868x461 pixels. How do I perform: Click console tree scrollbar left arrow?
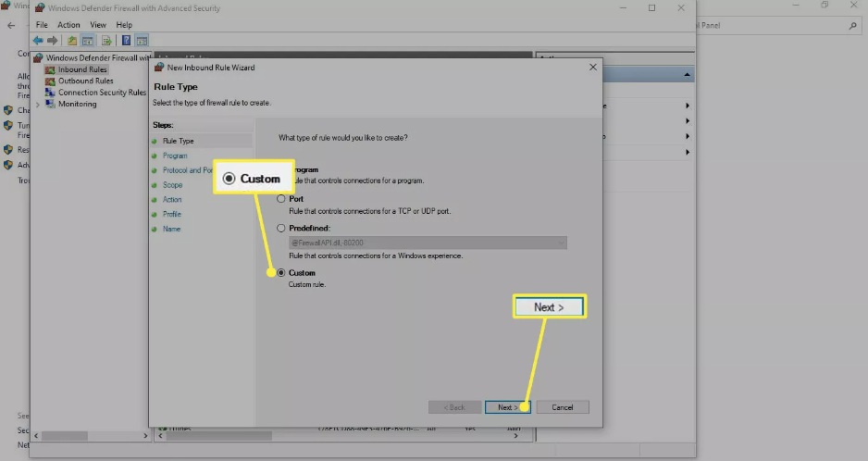36,436
